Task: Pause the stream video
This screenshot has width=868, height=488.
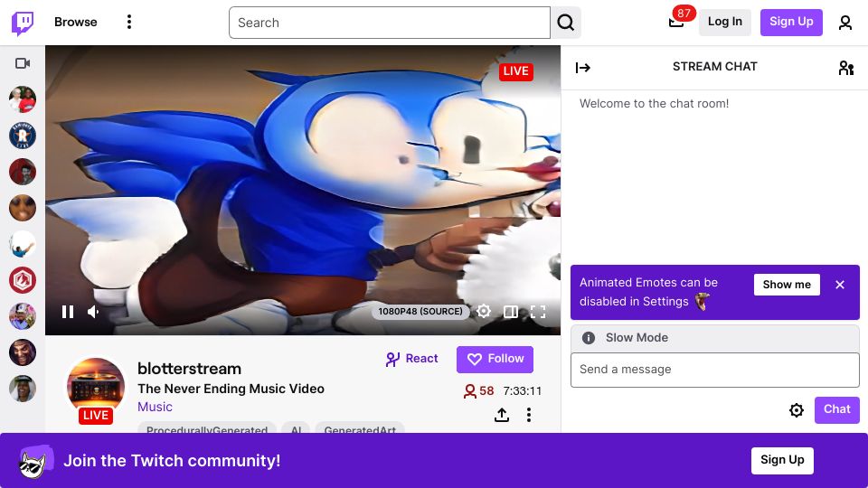Action: [x=68, y=312]
